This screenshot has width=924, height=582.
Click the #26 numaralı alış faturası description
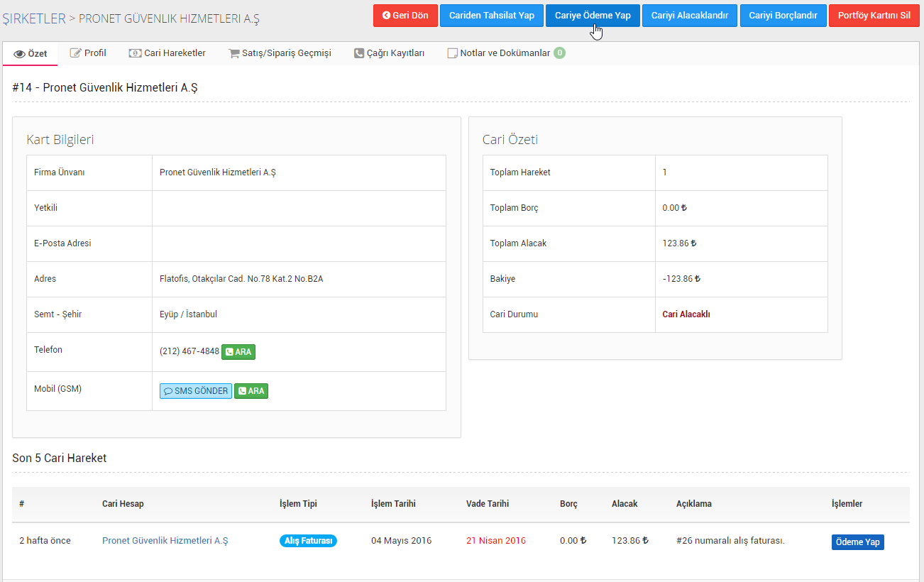point(730,541)
